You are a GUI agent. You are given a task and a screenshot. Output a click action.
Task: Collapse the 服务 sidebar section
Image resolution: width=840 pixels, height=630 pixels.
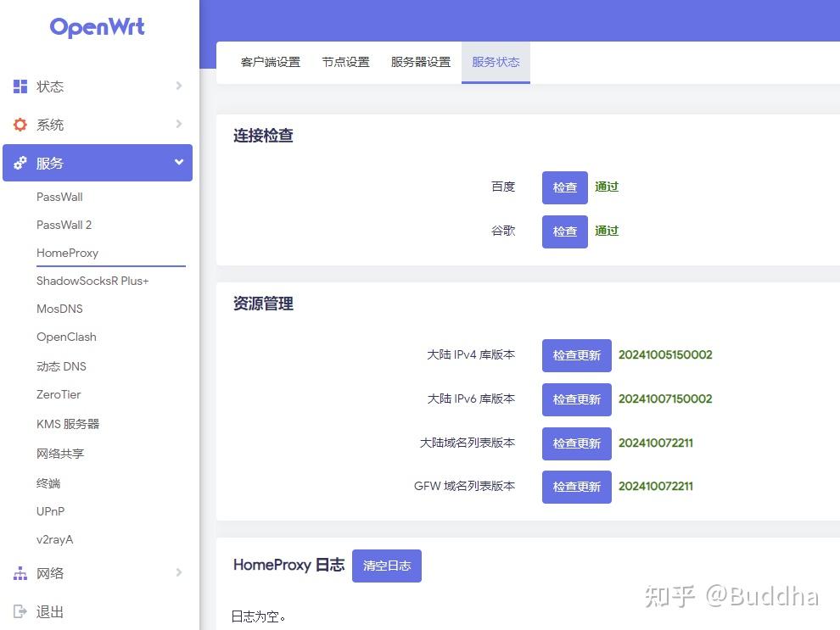[98, 163]
